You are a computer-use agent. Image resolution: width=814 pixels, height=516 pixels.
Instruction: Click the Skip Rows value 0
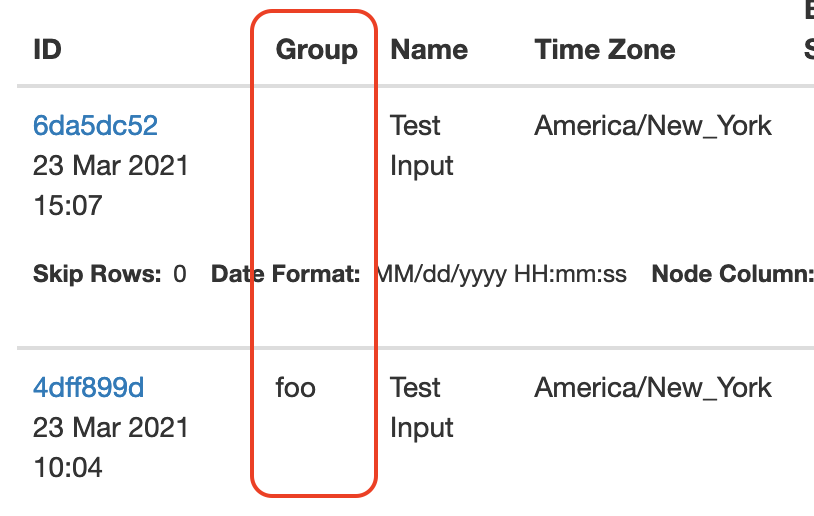pos(180,274)
